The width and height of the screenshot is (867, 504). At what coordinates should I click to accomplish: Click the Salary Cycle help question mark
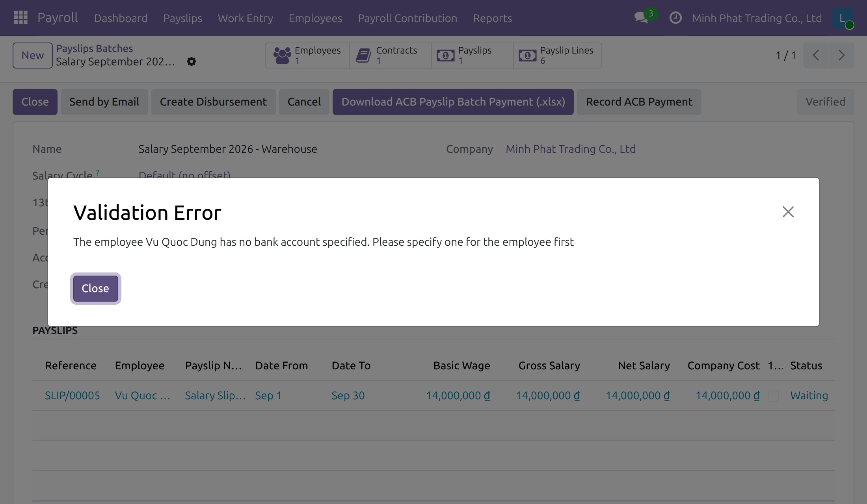click(97, 172)
